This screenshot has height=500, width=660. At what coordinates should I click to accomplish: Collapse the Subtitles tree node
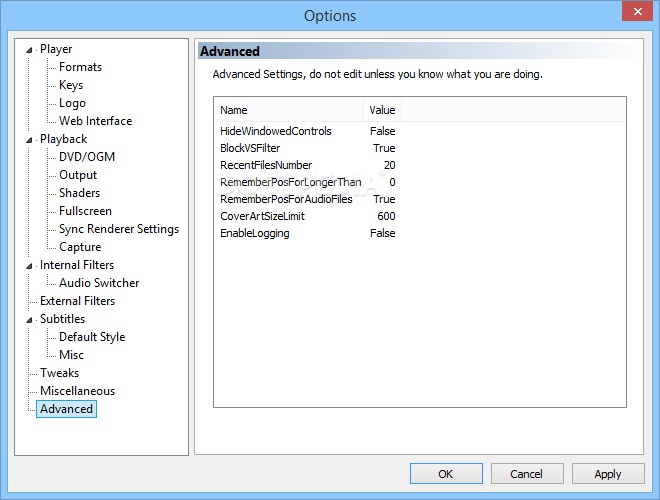pos(29,320)
